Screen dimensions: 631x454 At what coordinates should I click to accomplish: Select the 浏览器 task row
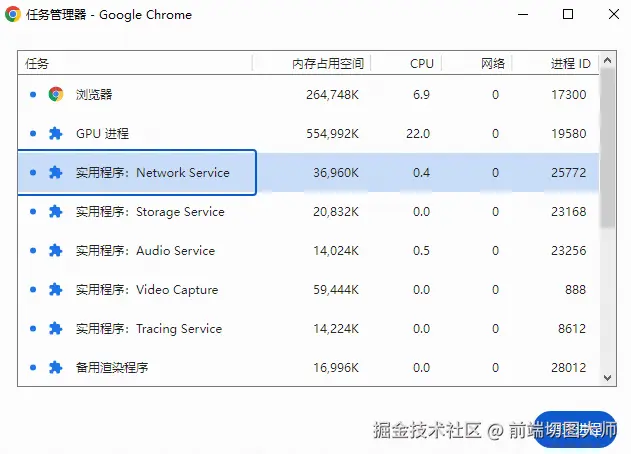pyautogui.click(x=308, y=95)
